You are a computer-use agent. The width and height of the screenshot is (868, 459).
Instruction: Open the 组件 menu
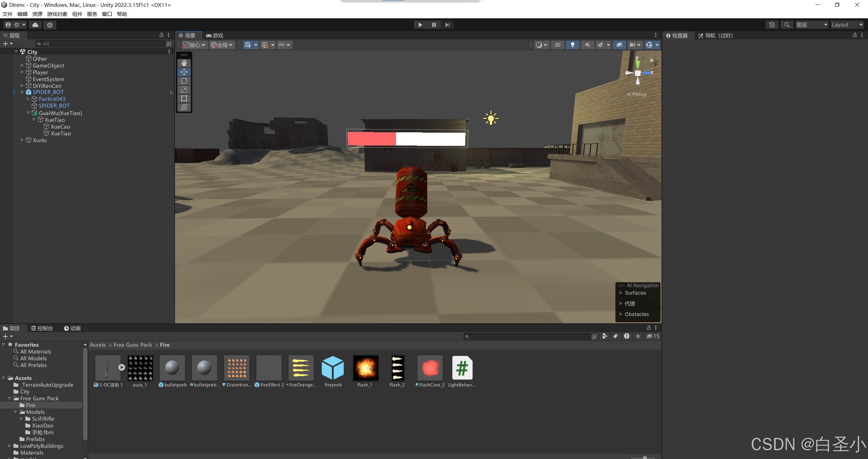(77, 14)
